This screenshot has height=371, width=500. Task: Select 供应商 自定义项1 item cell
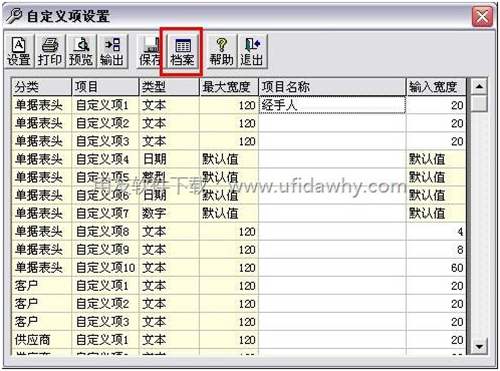tap(105, 340)
